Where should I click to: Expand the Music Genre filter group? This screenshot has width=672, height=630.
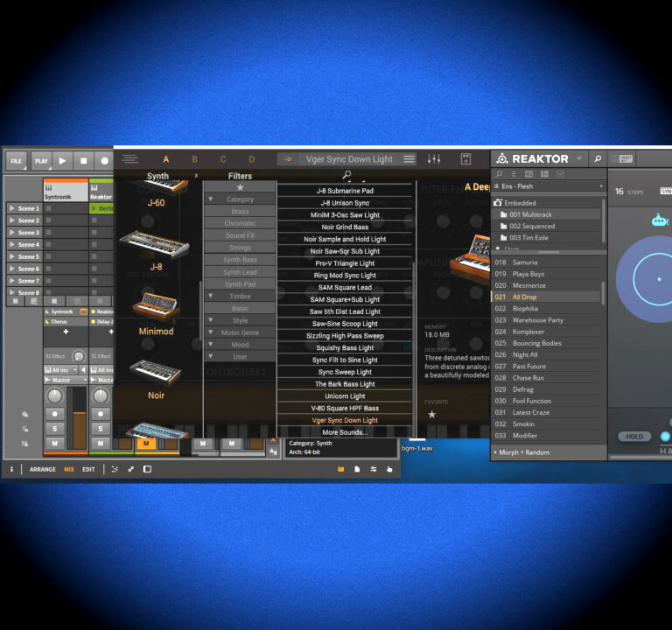(210, 332)
